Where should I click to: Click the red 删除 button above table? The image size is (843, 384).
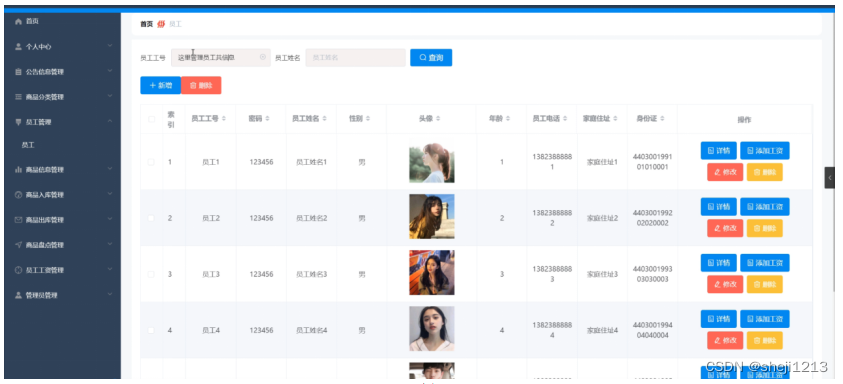(201, 86)
